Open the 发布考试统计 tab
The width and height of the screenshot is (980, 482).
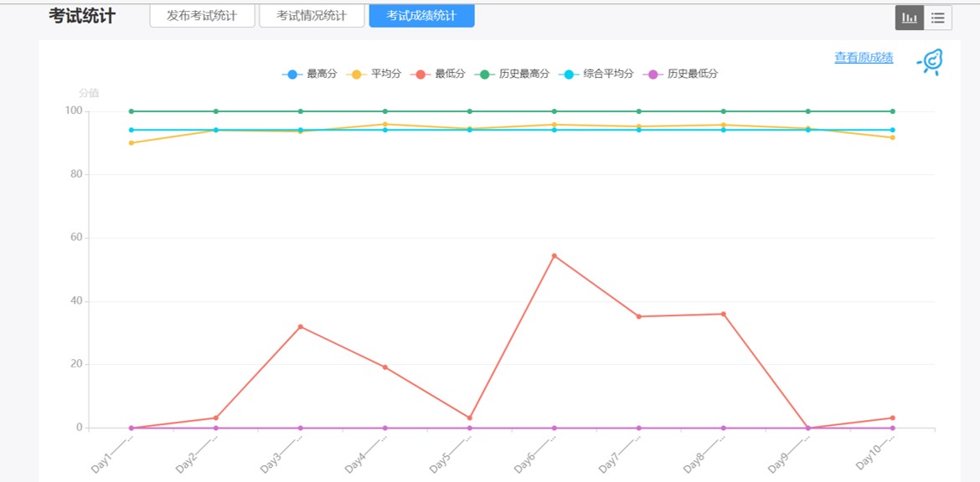202,16
